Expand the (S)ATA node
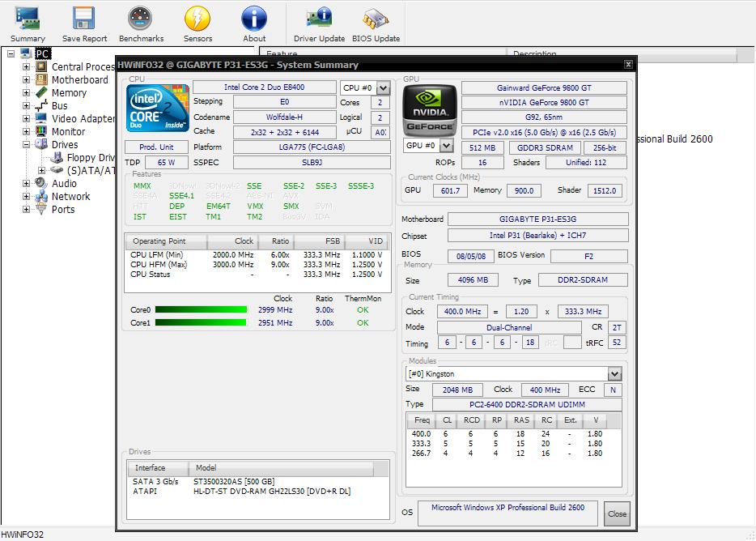This screenshot has width=756, height=541. click(41, 170)
